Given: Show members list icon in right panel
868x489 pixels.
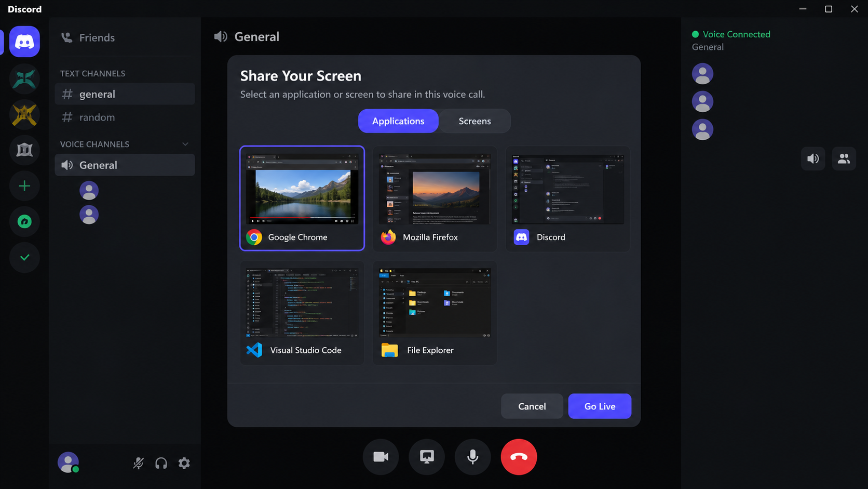Looking at the screenshot, I should tap(844, 158).
